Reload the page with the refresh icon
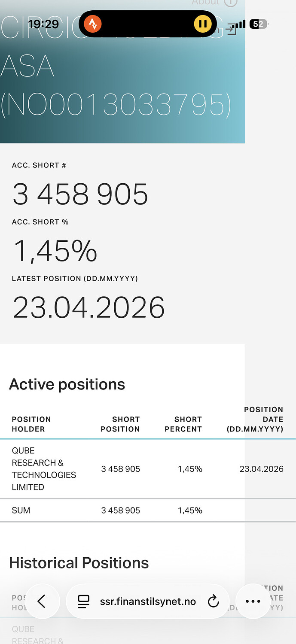296x644 pixels. click(x=214, y=602)
